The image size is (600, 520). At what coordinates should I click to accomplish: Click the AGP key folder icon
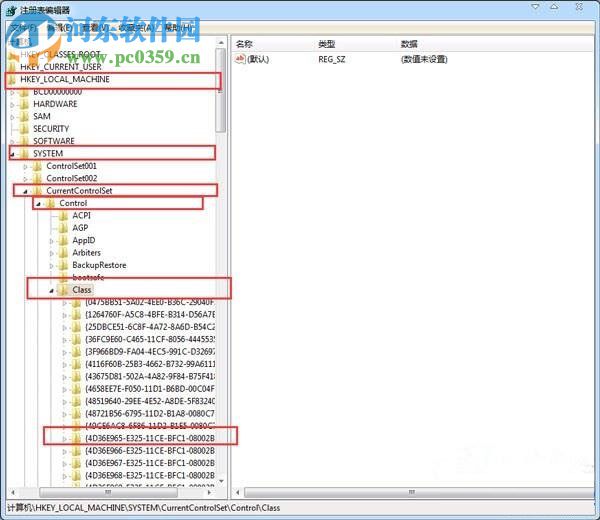coord(63,228)
